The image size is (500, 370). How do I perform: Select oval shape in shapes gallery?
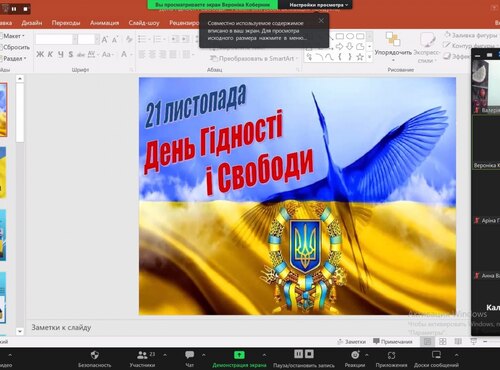tap(350, 36)
